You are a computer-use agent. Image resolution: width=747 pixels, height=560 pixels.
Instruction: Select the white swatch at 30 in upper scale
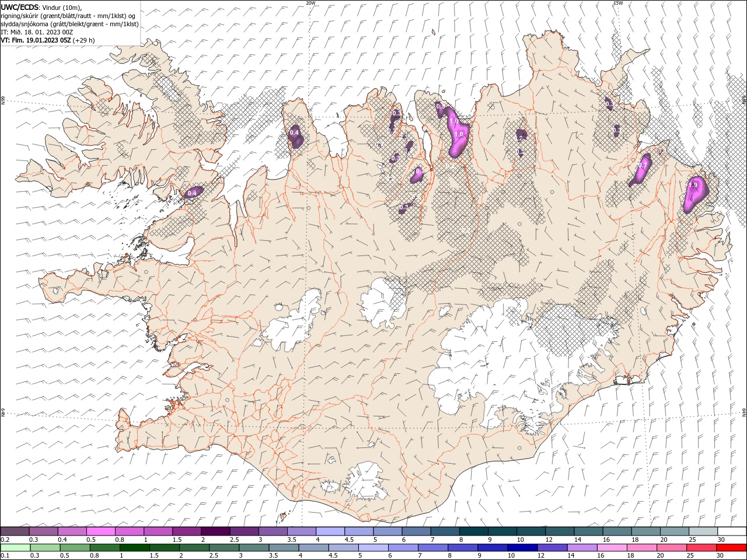coord(732,531)
